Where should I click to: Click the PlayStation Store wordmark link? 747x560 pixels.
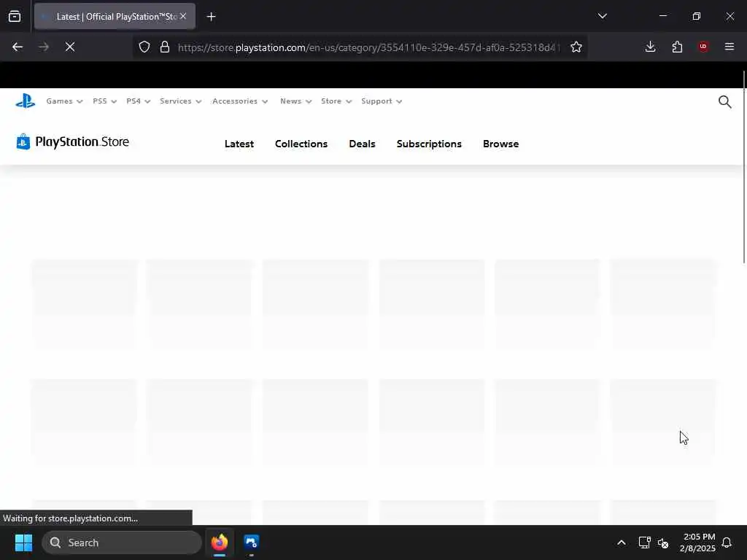pos(82,142)
